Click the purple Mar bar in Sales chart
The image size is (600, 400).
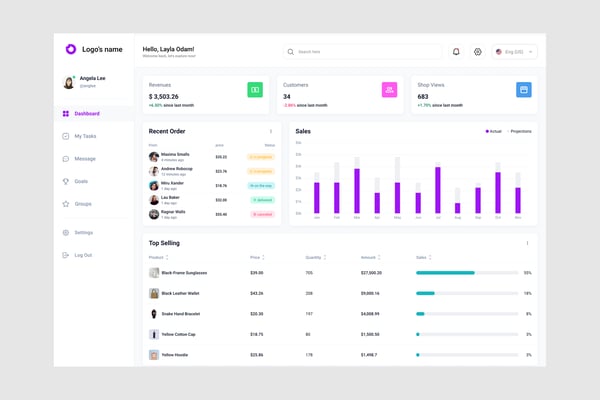pos(357,191)
